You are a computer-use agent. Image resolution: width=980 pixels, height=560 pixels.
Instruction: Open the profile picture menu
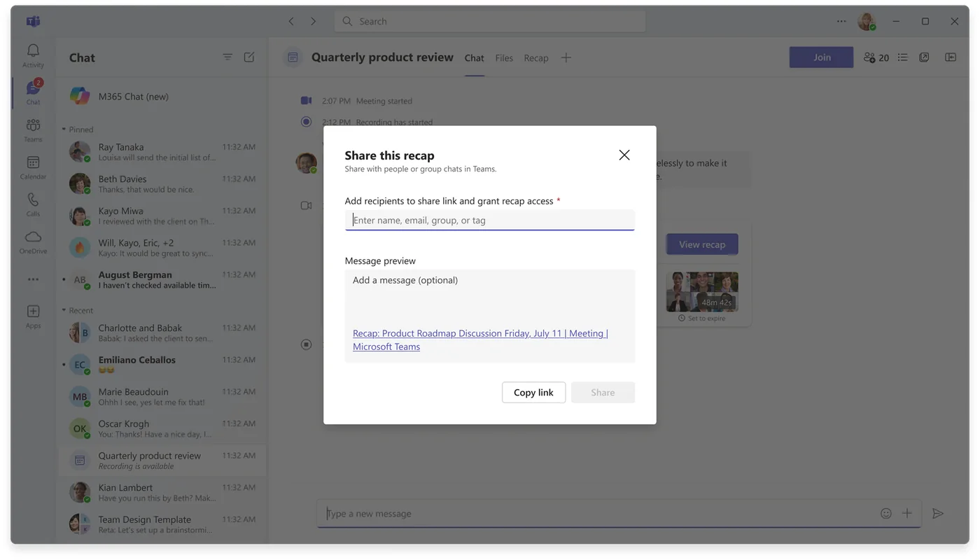point(867,21)
